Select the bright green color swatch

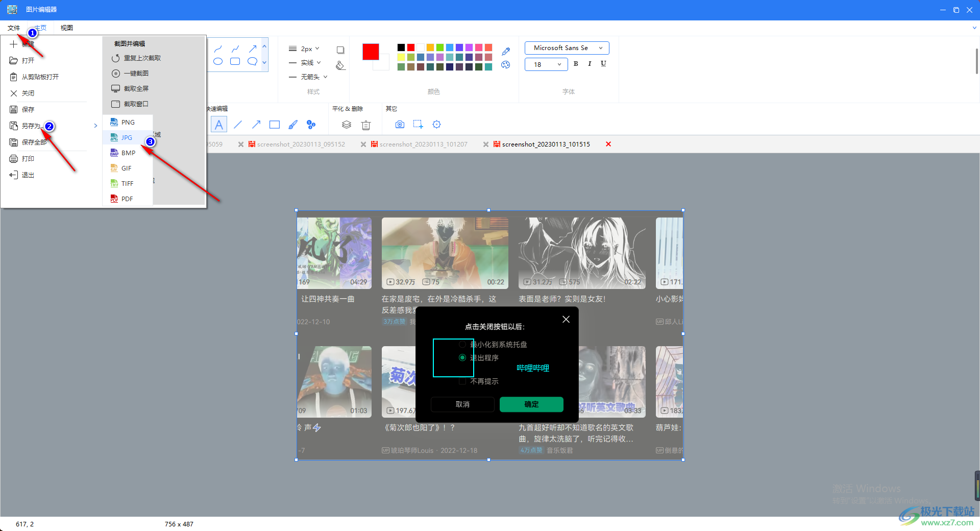coord(440,47)
